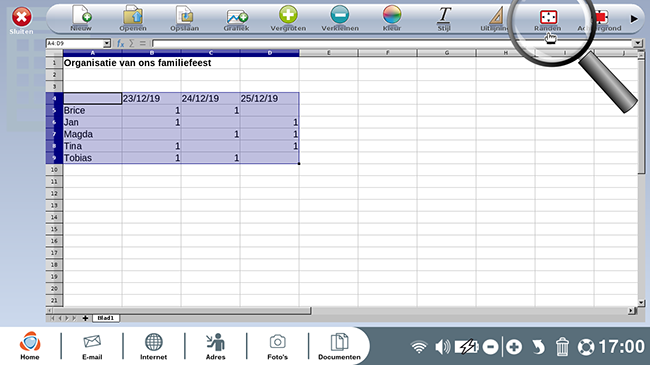Open the Documenten launcher in the bottom bar
Viewport: 650px width, 365px height.
[339, 346]
